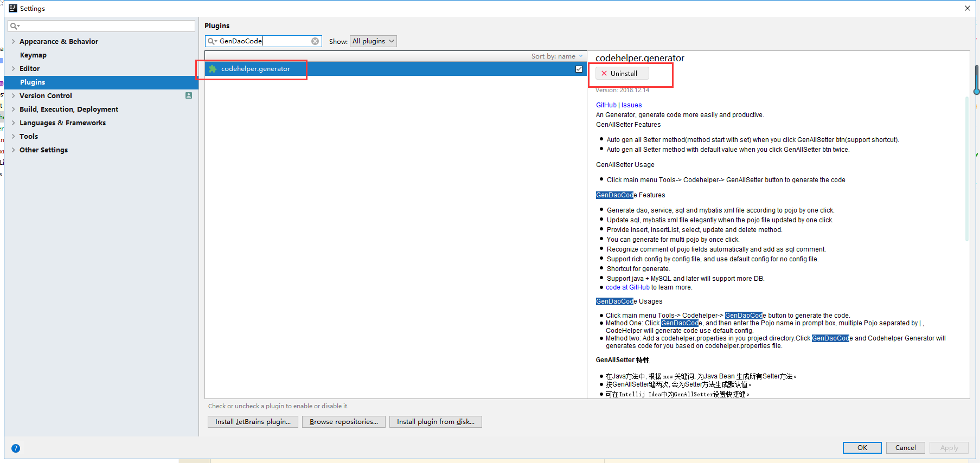Click the codehelper.generator plugin puzzle icon
Image resolution: width=980 pixels, height=463 pixels.
coord(213,69)
